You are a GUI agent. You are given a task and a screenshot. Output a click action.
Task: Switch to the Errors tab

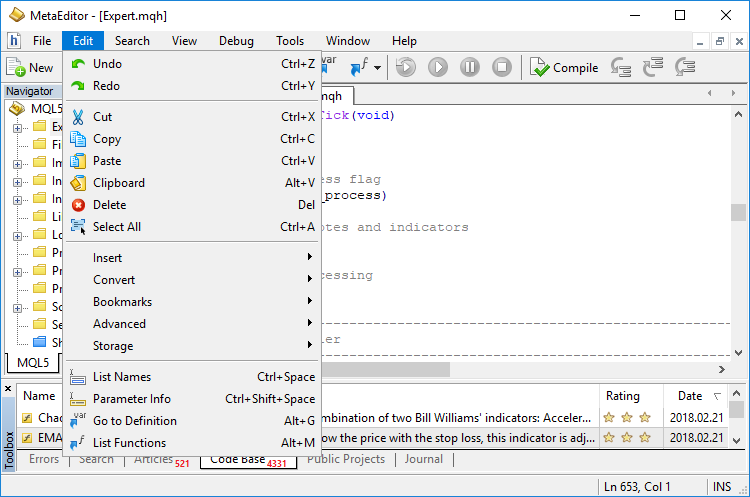pyautogui.click(x=44, y=459)
